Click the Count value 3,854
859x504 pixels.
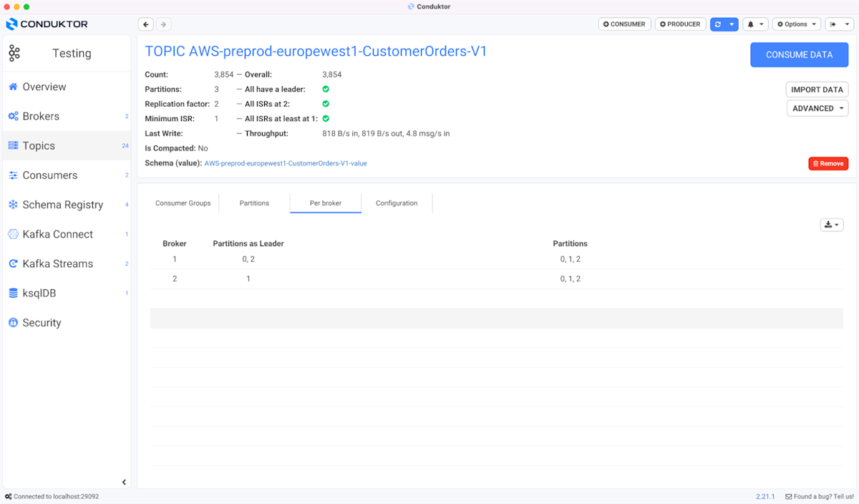pyautogui.click(x=224, y=74)
